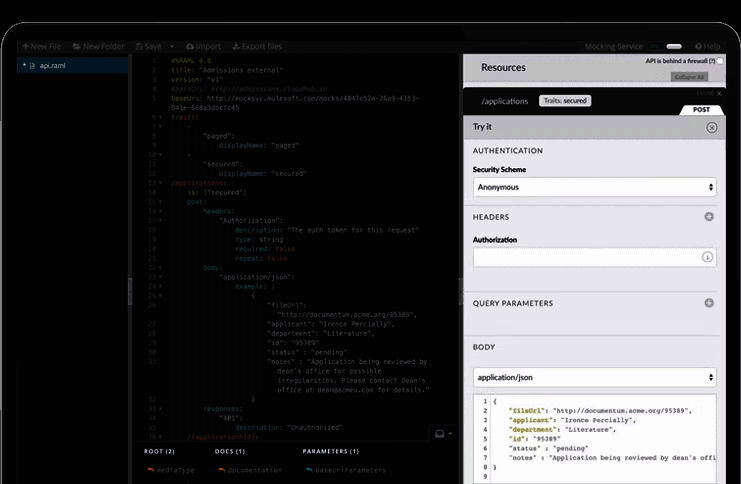
Task: Check the API is behind a firewall box
Action: (720, 61)
